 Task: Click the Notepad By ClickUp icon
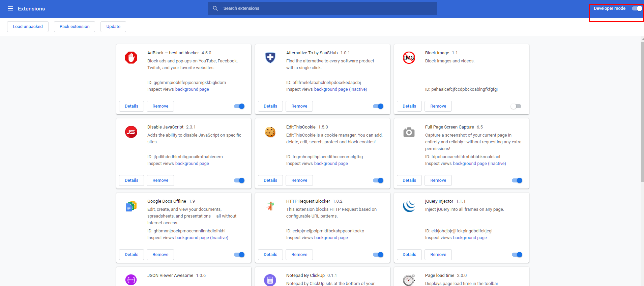coord(270,280)
